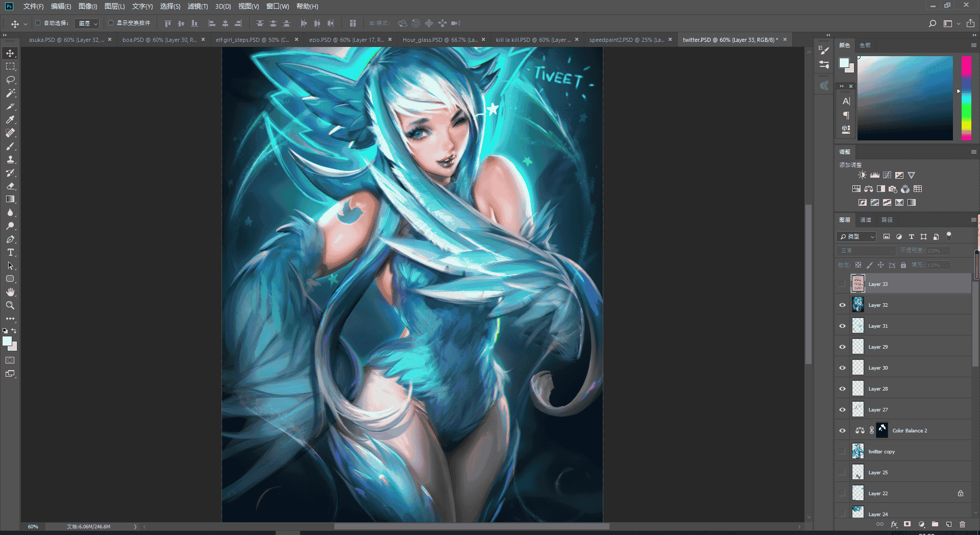Choose the Horizontal Type tool
Screen dimensions: 980x535
pos(10,252)
